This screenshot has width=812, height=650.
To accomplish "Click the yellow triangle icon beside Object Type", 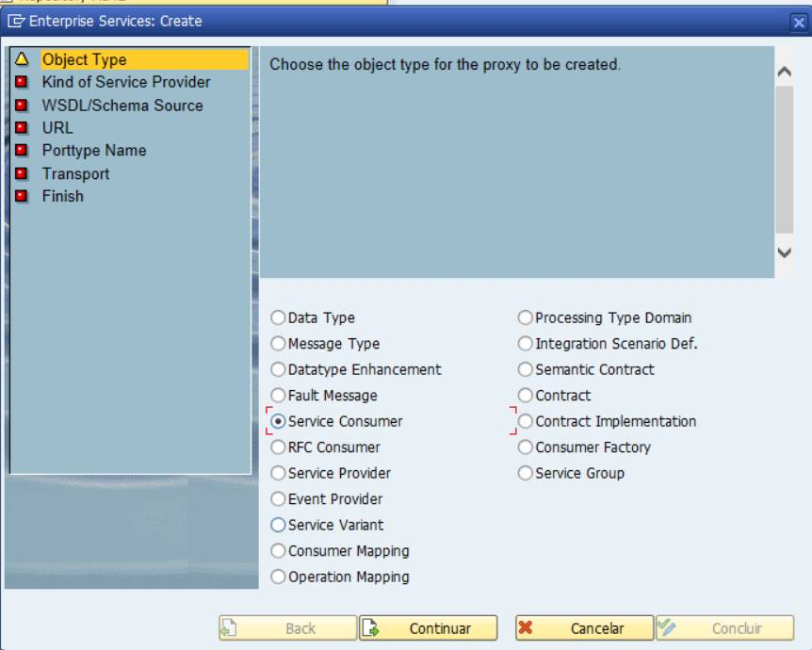I will pos(22,59).
